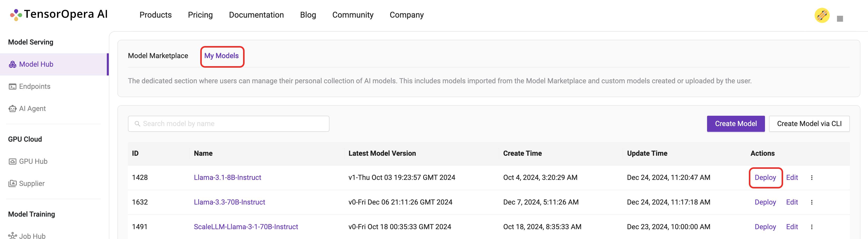
Task: Open the Community menu
Action: pyautogui.click(x=353, y=15)
